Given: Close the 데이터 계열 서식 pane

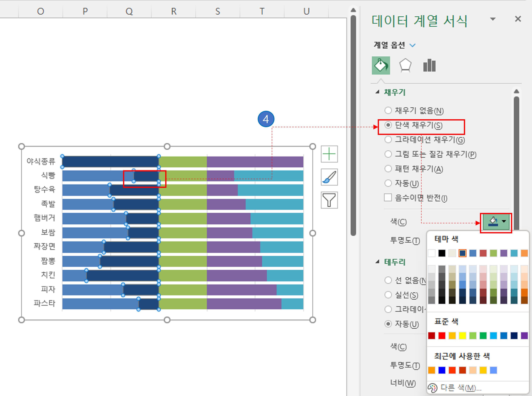Looking at the screenshot, I should pyautogui.click(x=518, y=19).
